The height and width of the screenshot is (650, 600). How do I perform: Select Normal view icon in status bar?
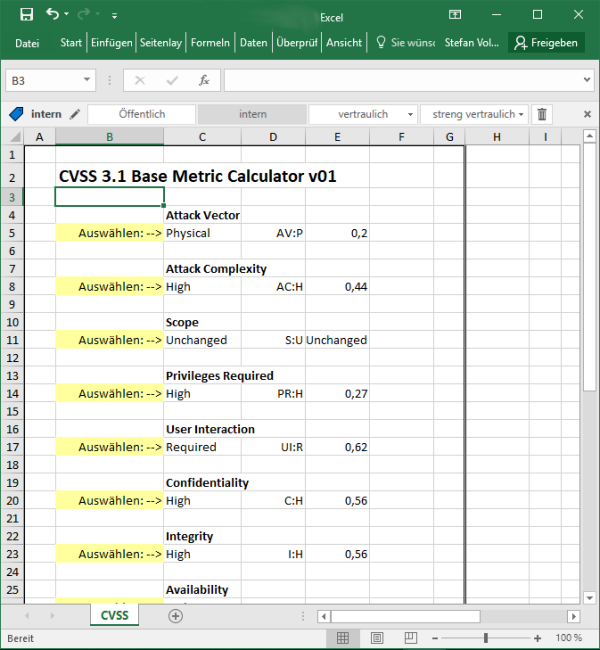[343, 638]
